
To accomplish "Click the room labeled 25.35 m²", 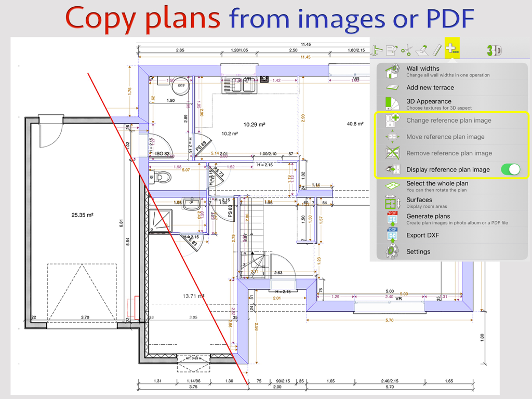I will (82, 215).
